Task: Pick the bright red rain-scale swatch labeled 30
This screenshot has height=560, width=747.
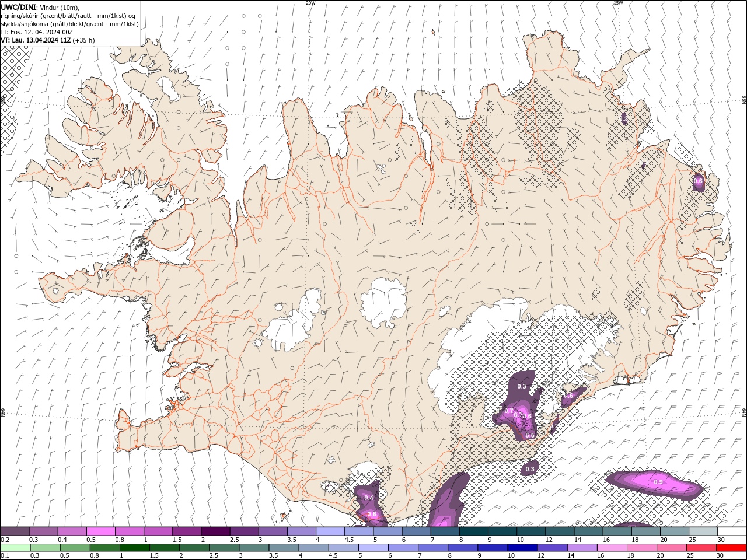Action: click(731, 548)
